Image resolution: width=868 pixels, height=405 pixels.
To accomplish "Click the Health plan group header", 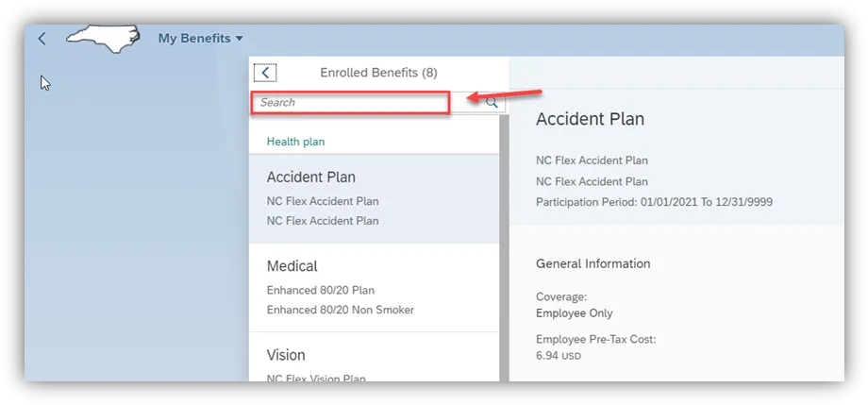I will coord(295,142).
